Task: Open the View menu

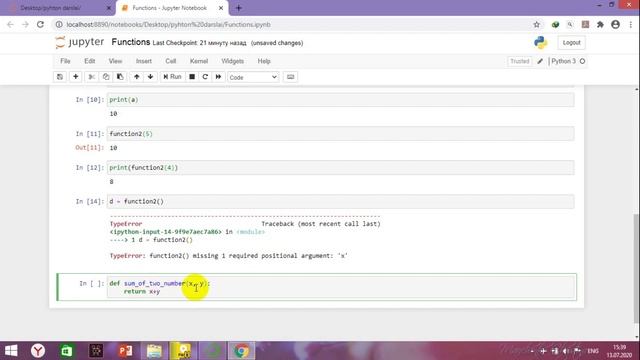Action: 116,61
